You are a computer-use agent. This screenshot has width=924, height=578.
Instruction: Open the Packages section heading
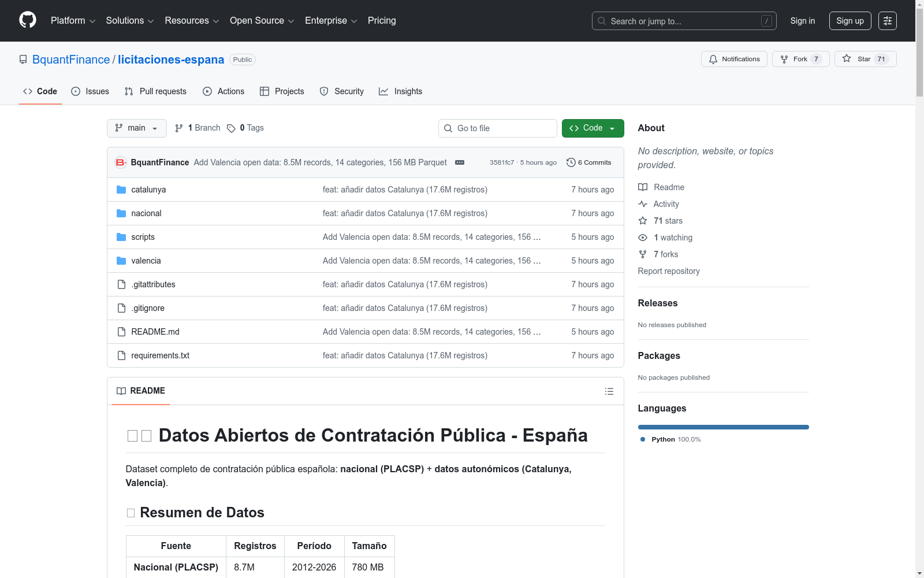659,355
